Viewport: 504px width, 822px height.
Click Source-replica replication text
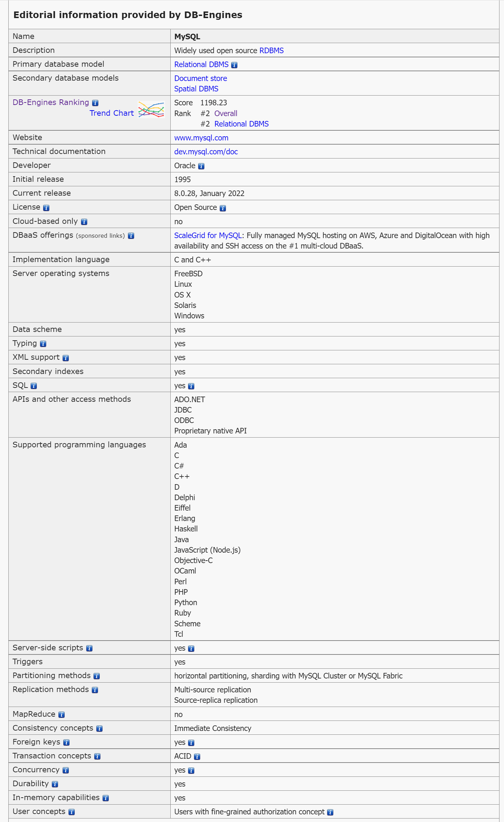pyautogui.click(x=216, y=700)
